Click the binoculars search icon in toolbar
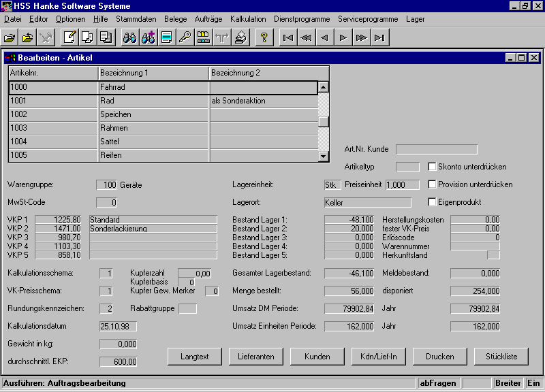The width and height of the screenshot is (545, 392). click(129, 37)
